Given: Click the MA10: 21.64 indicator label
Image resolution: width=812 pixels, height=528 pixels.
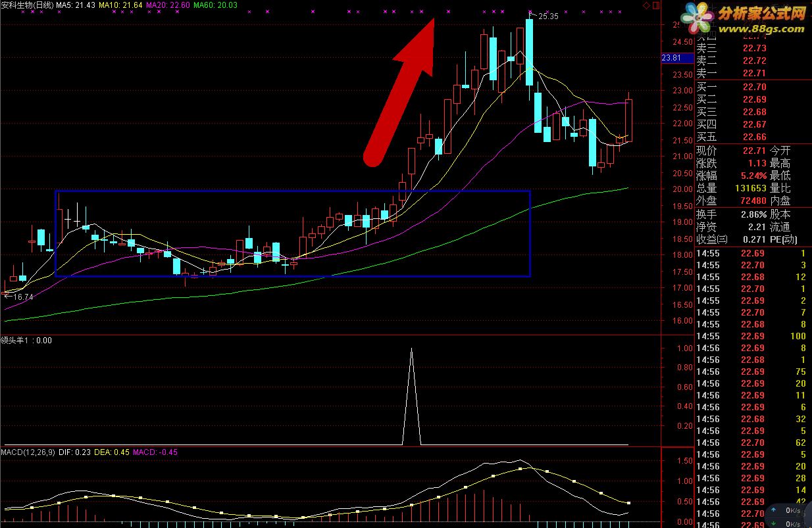Looking at the screenshot, I should (x=121, y=5).
